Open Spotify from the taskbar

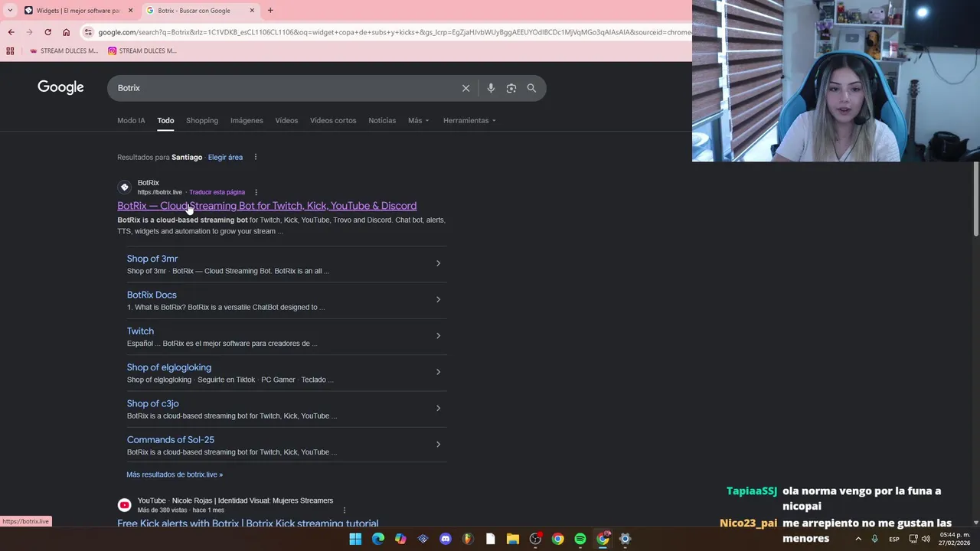[580, 539]
